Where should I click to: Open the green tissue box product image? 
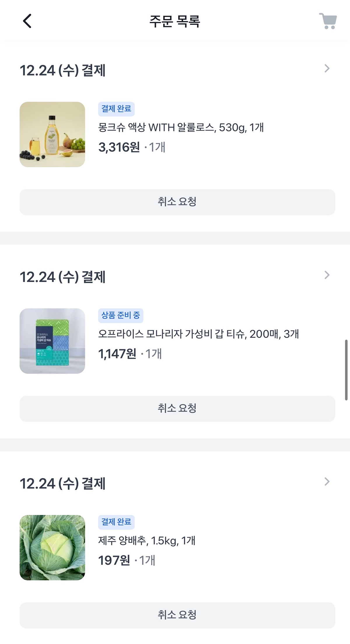pyautogui.click(x=52, y=341)
